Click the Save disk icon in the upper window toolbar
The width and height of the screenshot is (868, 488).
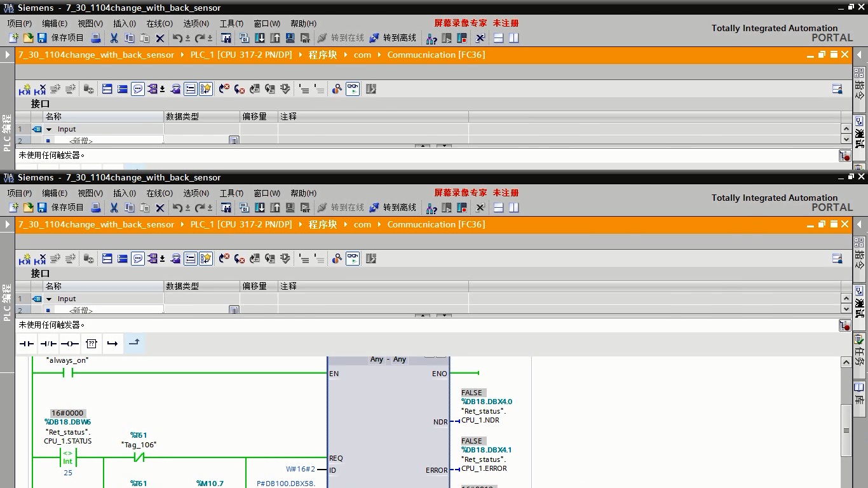[42, 38]
